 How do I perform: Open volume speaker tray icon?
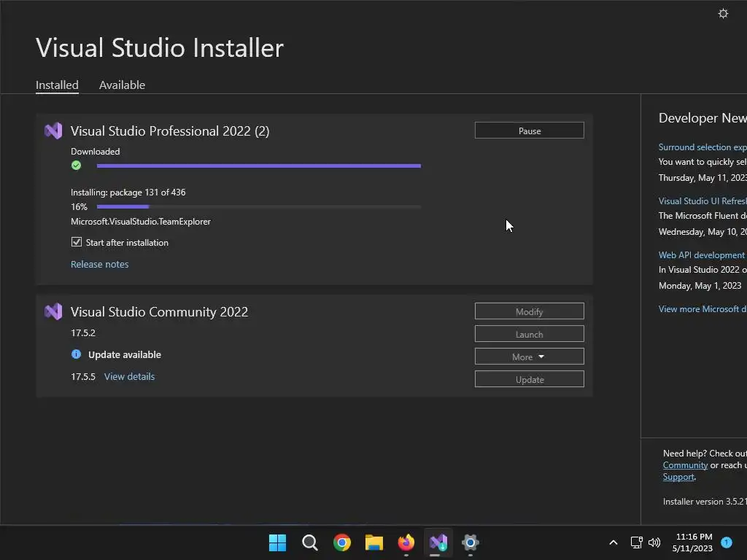654,542
